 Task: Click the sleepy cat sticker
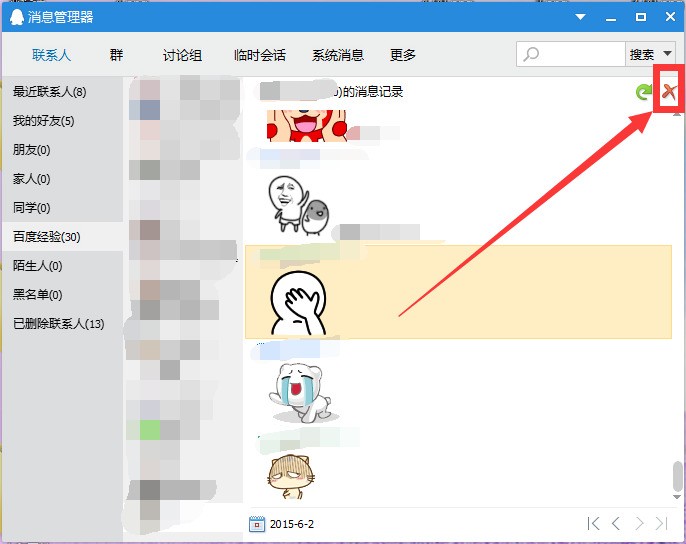tap(292, 477)
